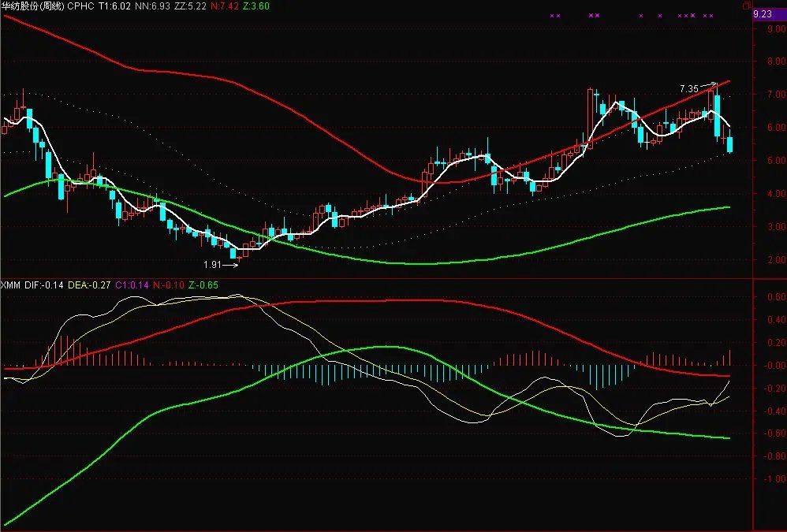Click the green Z:3.60 legend label
This screenshot has height=532, width=787.
pyautogui.click(x=255, y=6)
